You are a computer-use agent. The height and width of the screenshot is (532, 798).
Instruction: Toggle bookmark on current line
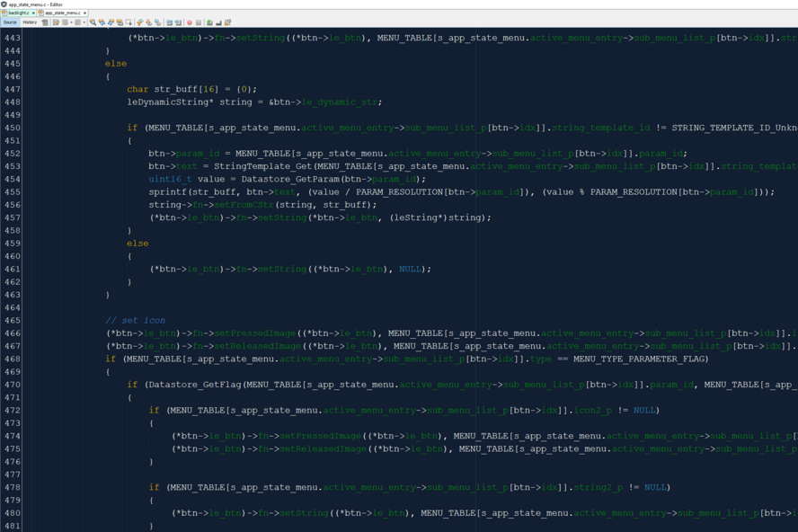[158, 22]
